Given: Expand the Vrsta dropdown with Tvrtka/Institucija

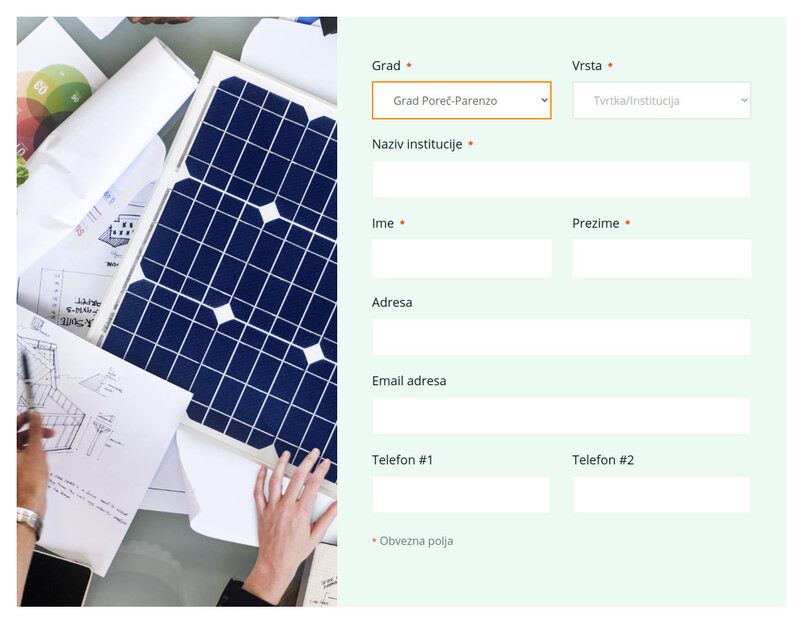Looking at the screenshot, I should point(661,100).
